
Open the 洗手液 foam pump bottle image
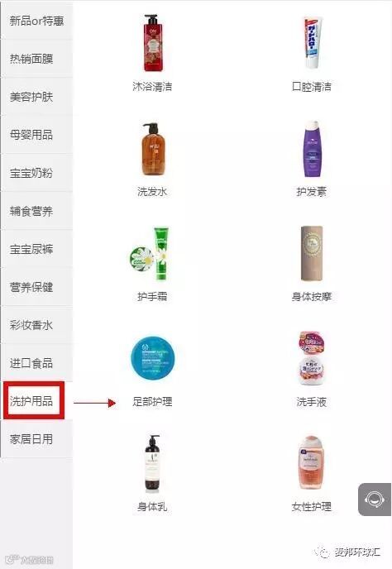[x=312, y=359]
